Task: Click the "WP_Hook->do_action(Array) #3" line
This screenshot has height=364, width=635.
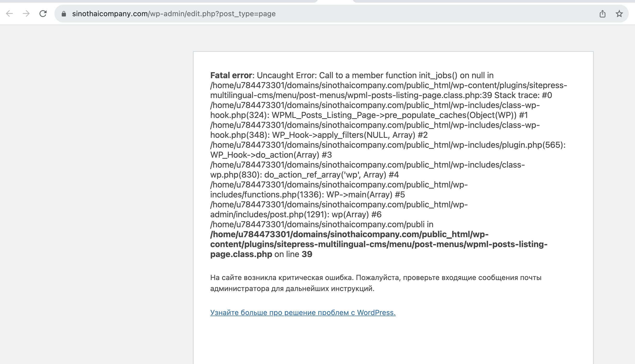Action: (x=271, y=155)
